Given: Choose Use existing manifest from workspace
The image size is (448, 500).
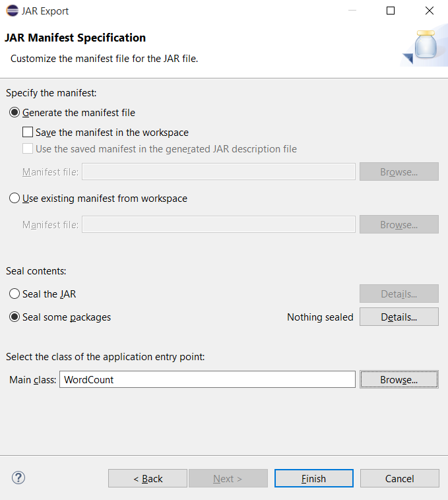Looking at the screenshot, I should pyautogui.click(x=15, y=199).
